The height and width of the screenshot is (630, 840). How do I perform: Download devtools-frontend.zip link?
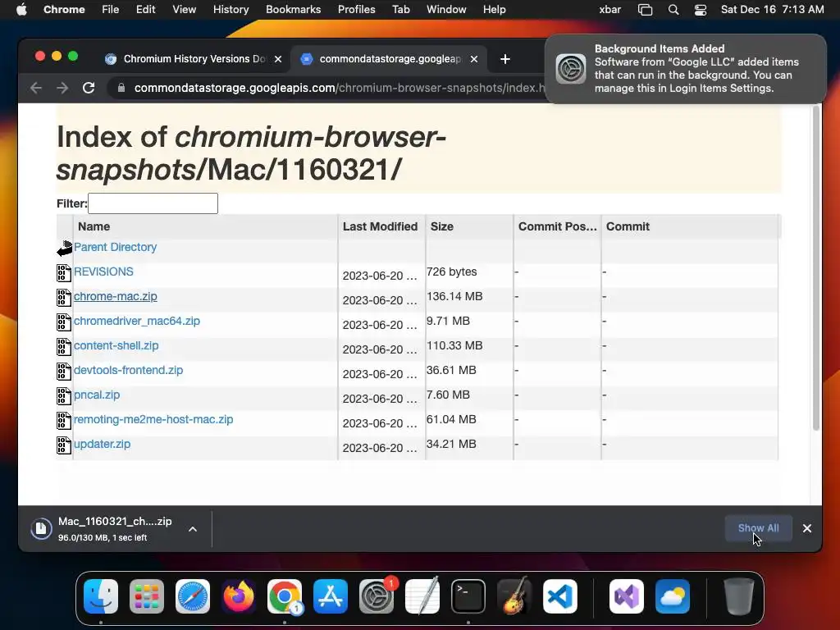(128, 370)
